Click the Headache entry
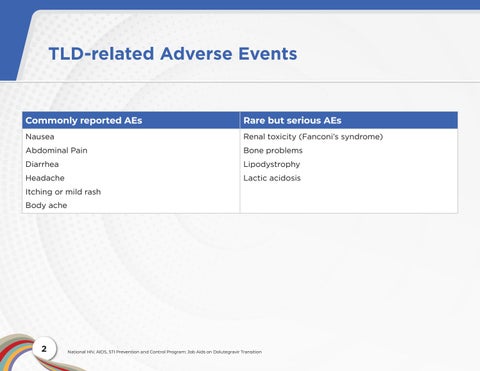 pos(45,178)
